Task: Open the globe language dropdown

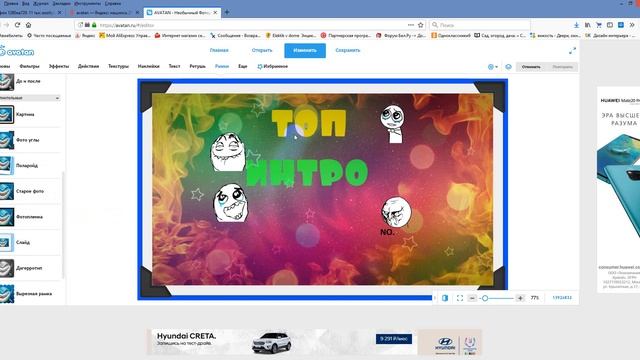Action: (x=493, y=67)
